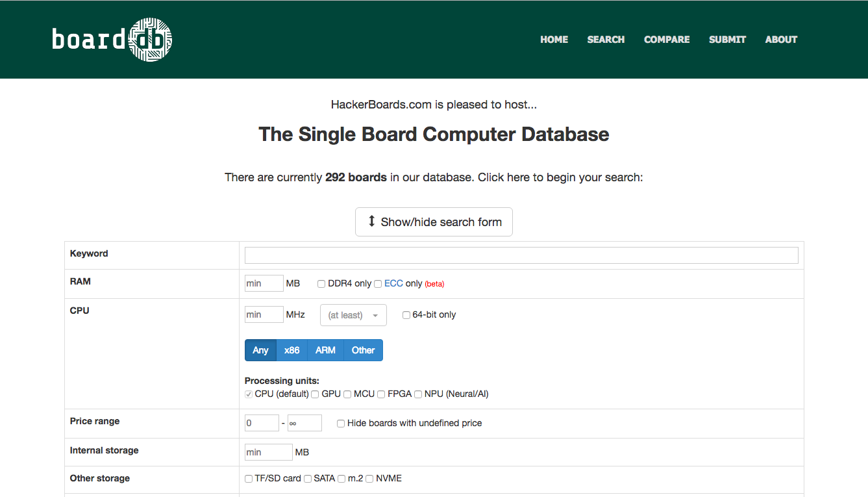Enable hide boards with undefined price
Image resolution: width=868 pixels, height=497 pixels.
coord(340,423)
